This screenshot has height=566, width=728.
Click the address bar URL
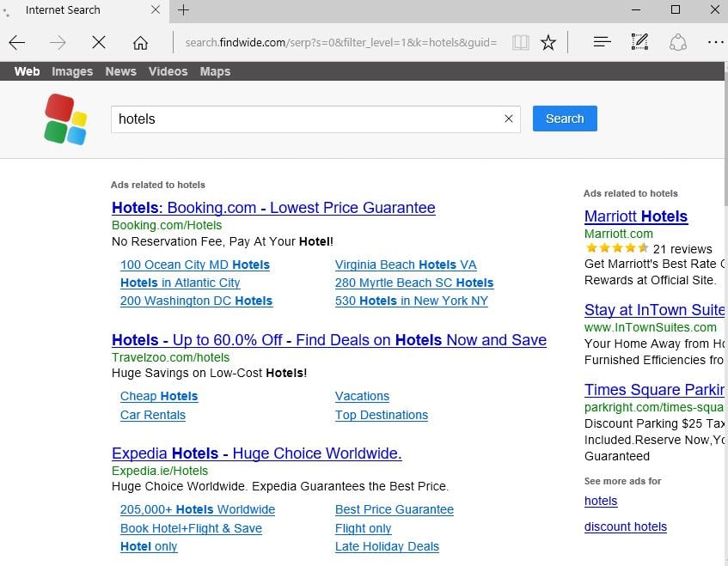pos(340,42)
